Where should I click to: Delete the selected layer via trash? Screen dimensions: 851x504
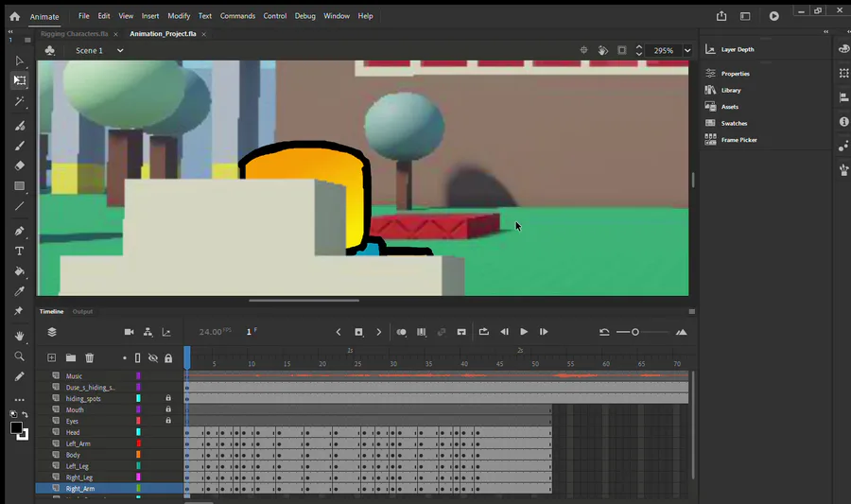coord(90,357)
